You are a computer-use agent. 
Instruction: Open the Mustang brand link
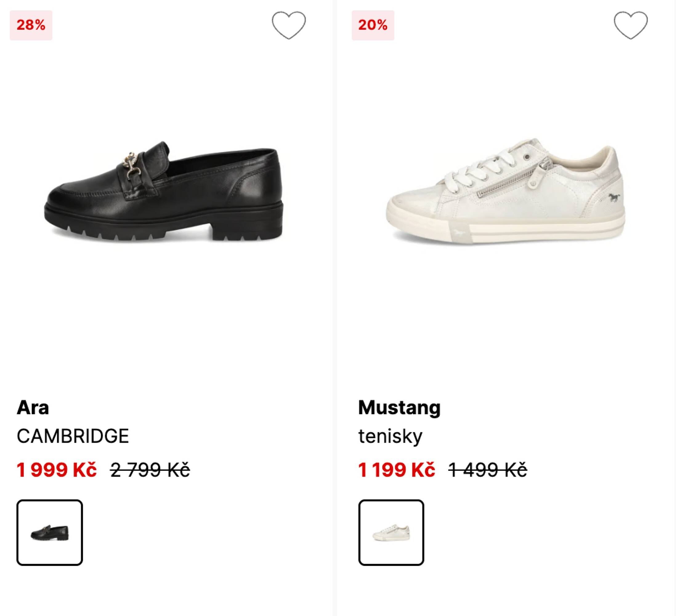coord(399,407)
